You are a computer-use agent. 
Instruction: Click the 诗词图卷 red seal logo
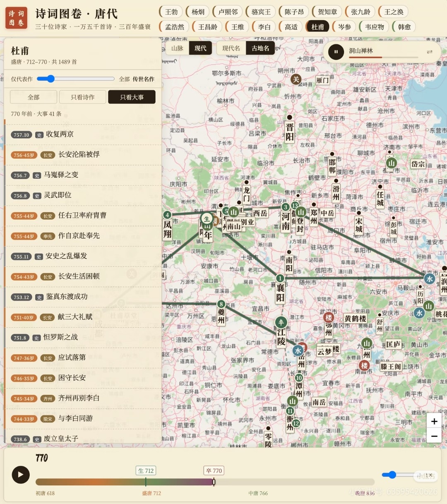click(x=17, y=18)
